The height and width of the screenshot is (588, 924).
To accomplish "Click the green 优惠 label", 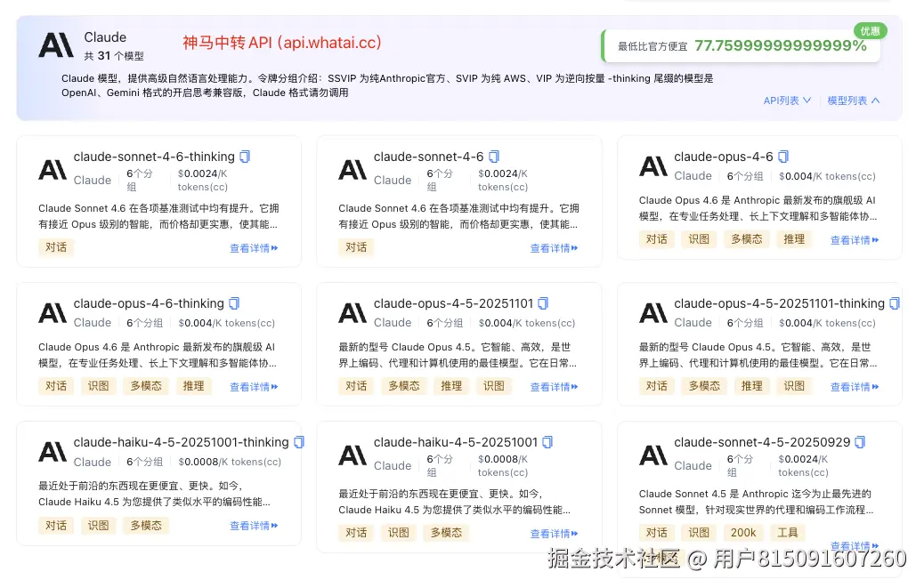I will (x=871, y=31).
